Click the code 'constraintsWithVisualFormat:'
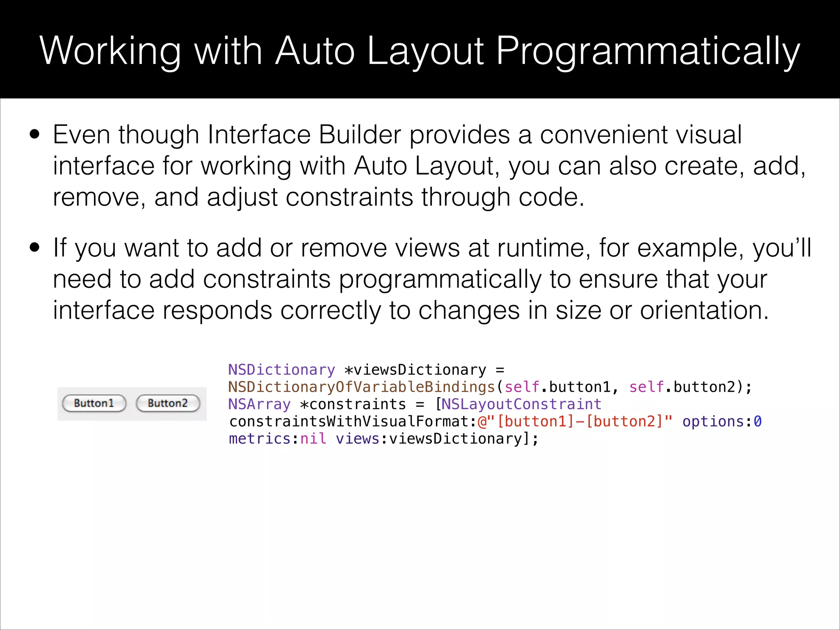Viewport: 840px width, 630px height. pyautogui.click(x=353, y=422)
